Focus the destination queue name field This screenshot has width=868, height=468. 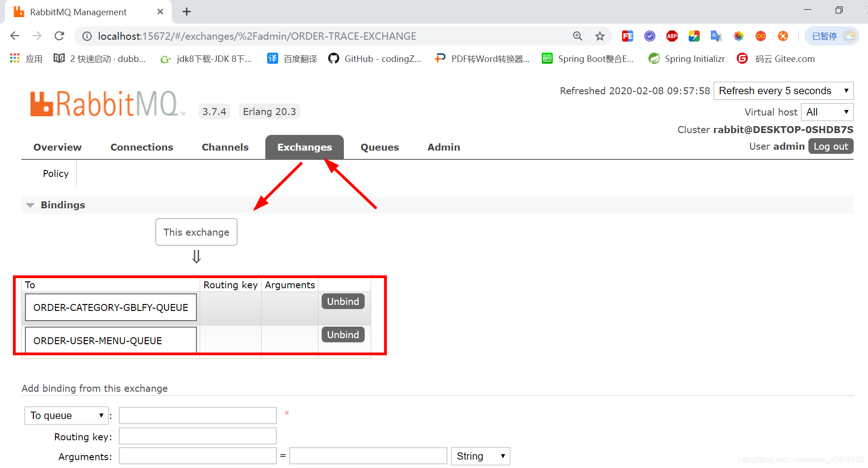click(x=198, y=415)
